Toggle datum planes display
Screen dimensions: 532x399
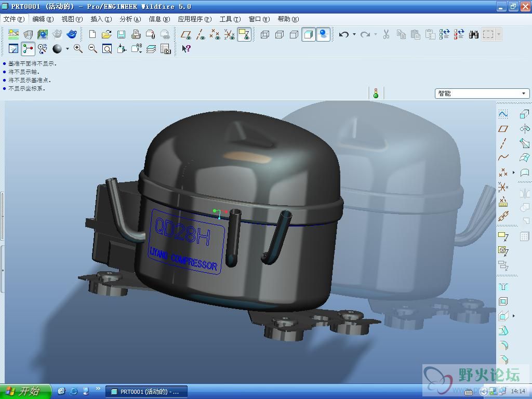[x=186, y=34]
